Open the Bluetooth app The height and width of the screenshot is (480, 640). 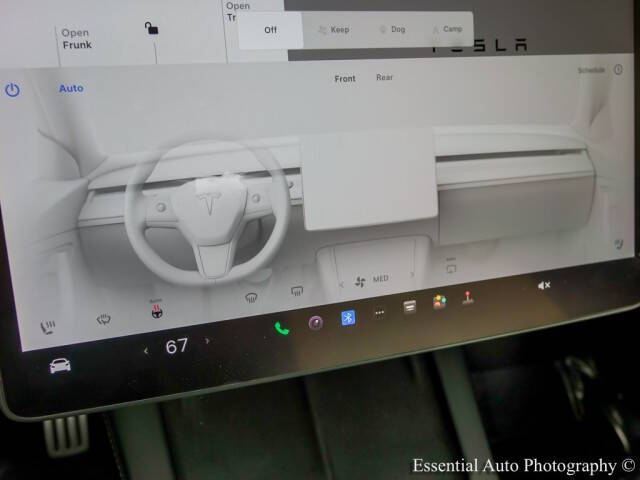click(348, 318)
